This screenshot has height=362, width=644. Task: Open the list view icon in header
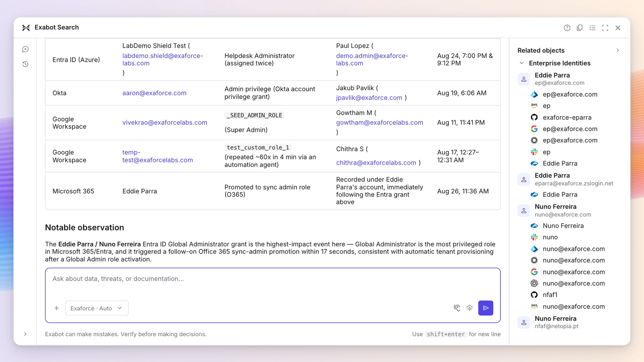(592, 28)
